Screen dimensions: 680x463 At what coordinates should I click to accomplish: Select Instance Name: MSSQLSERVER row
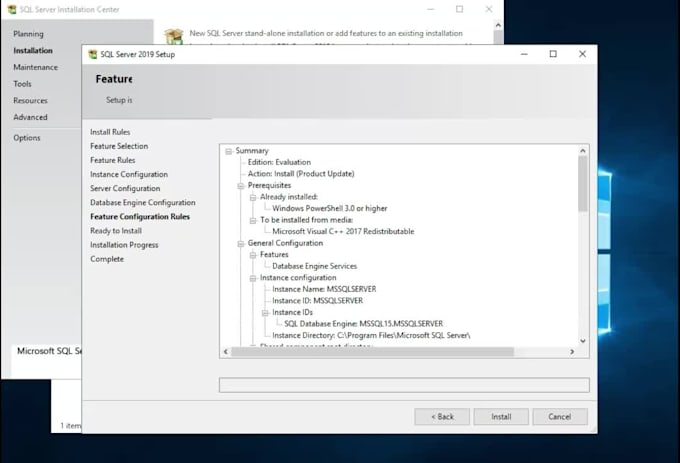coord(324,289)
